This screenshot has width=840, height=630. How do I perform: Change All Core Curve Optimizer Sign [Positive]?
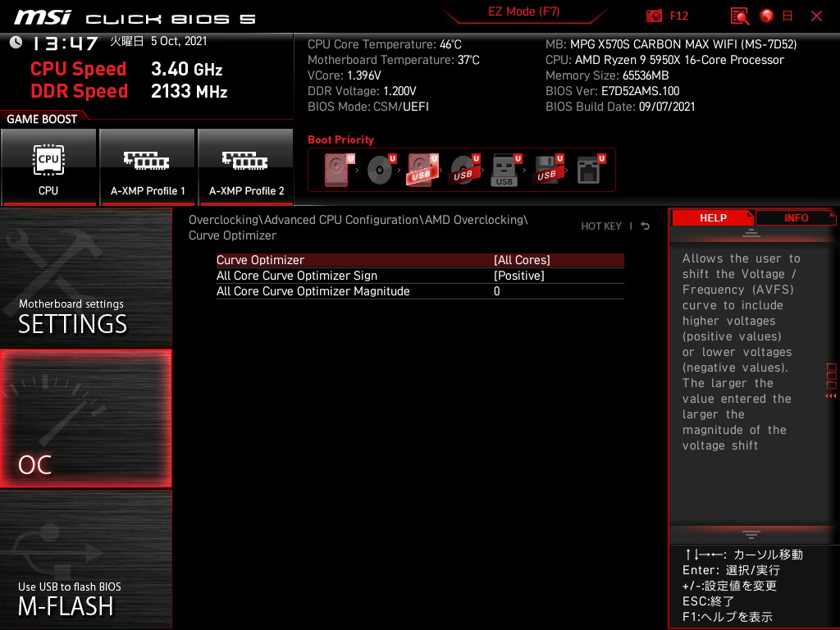(420, 276)
